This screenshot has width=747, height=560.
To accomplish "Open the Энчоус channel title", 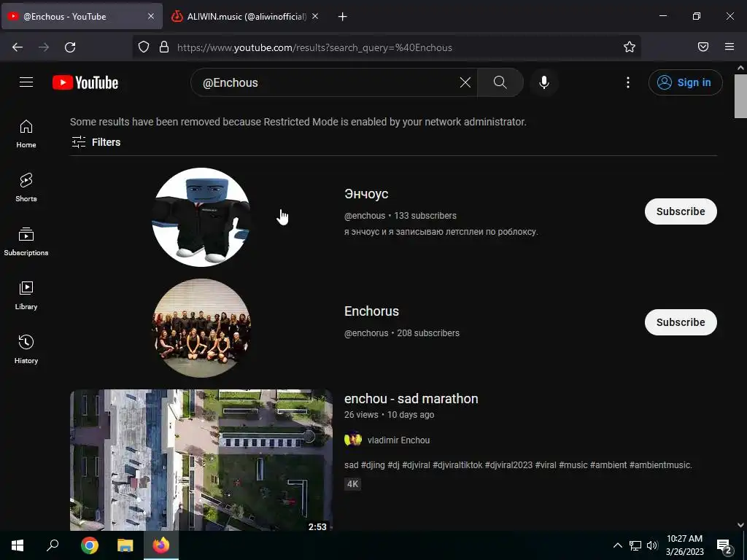I will pos(366,194).
